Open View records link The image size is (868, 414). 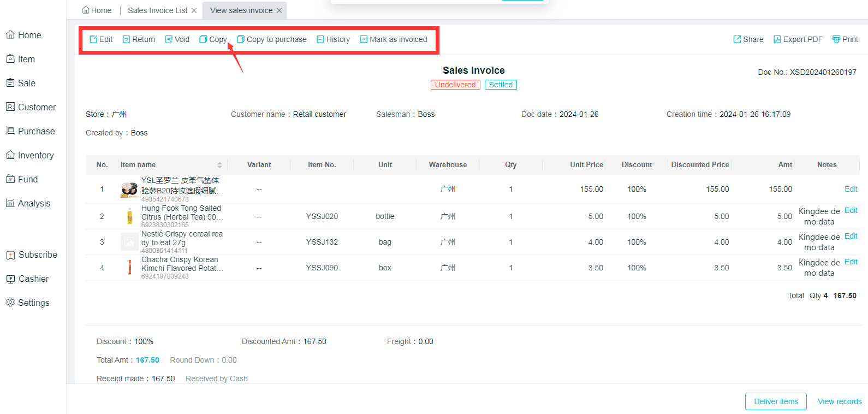(x=839, y=401)
